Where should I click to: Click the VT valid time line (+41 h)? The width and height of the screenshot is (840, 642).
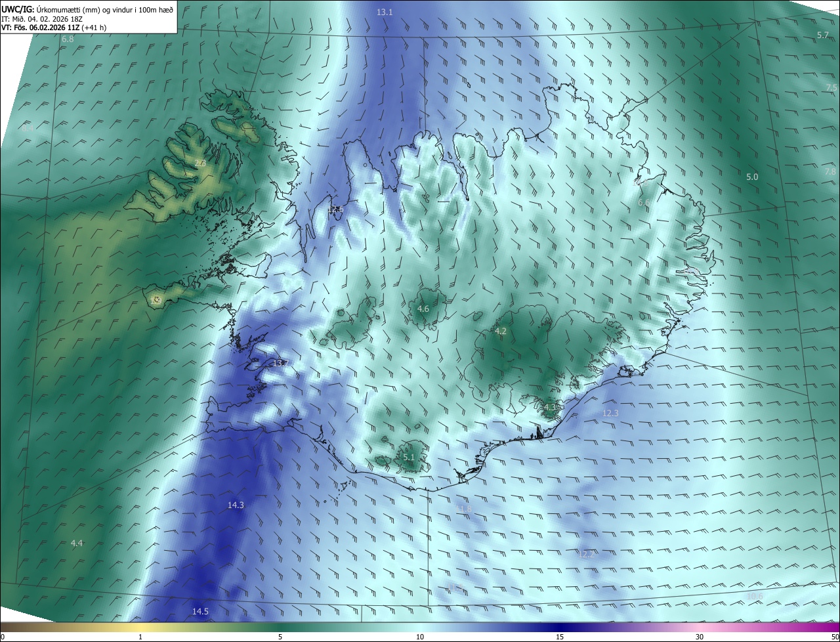click(x=54, y=28)
